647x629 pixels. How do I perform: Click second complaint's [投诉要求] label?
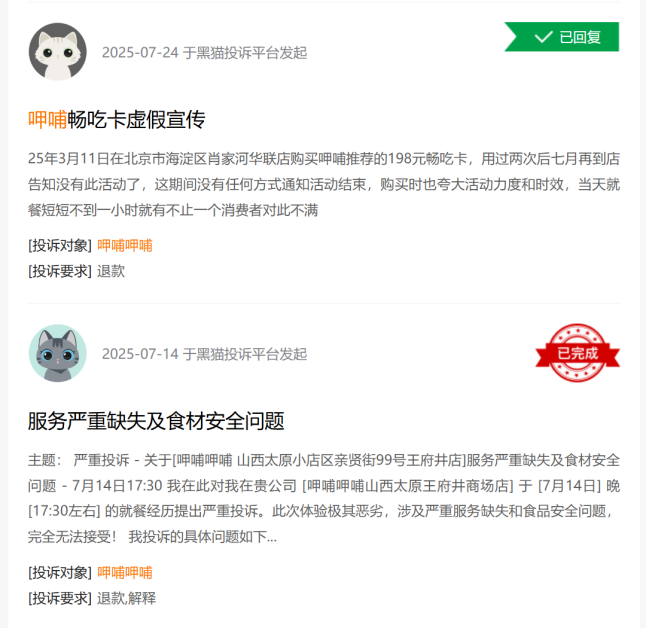coord(60,598)
